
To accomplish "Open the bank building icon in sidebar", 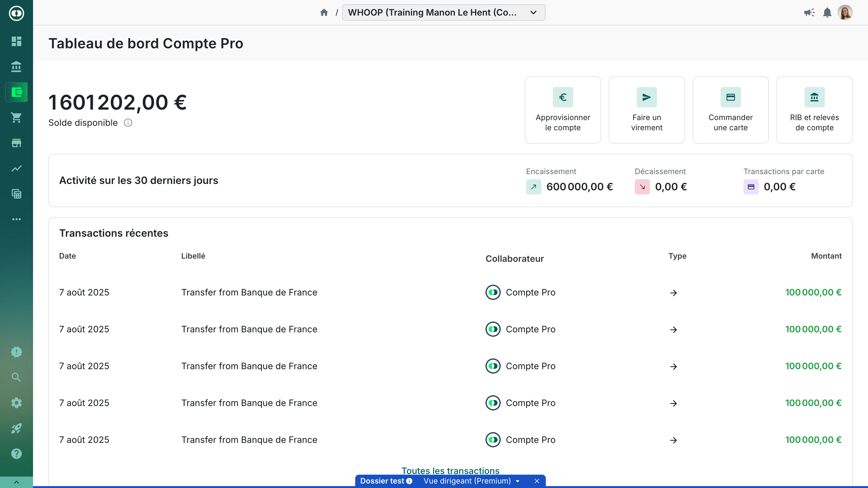I will tap(16, 67).
